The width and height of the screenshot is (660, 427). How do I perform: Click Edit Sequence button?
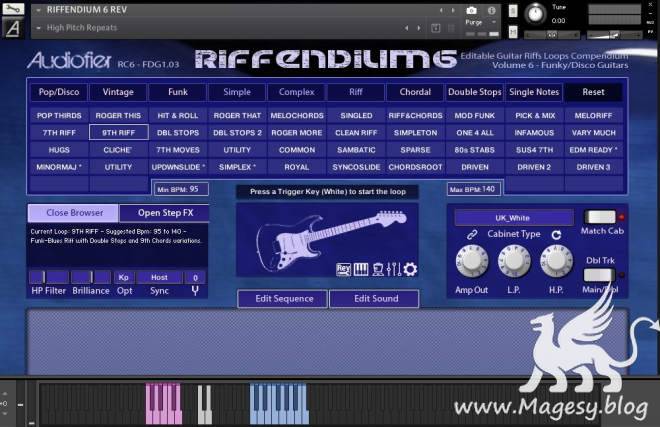(x=284, y=299)
